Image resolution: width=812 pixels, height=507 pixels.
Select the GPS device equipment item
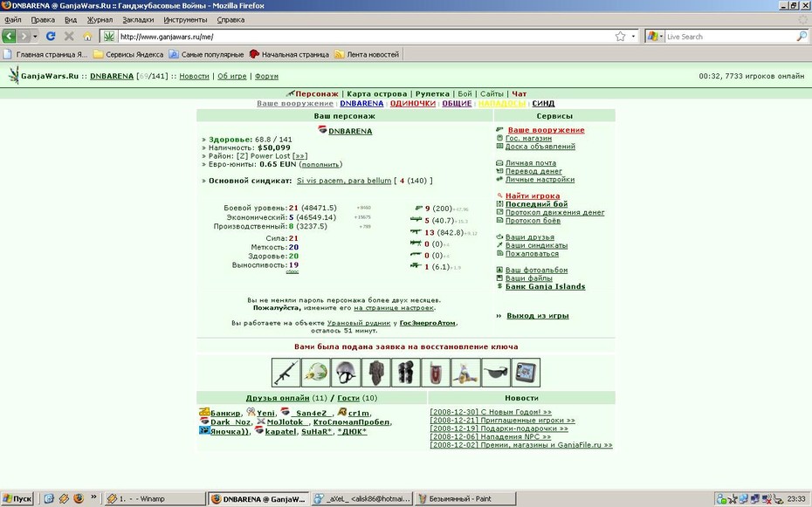(526, 373)
